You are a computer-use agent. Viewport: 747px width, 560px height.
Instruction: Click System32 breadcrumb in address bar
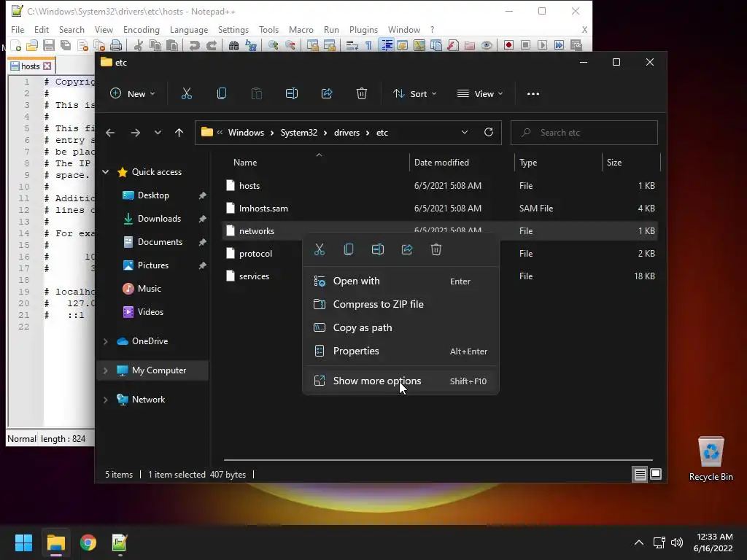point(298,133)
